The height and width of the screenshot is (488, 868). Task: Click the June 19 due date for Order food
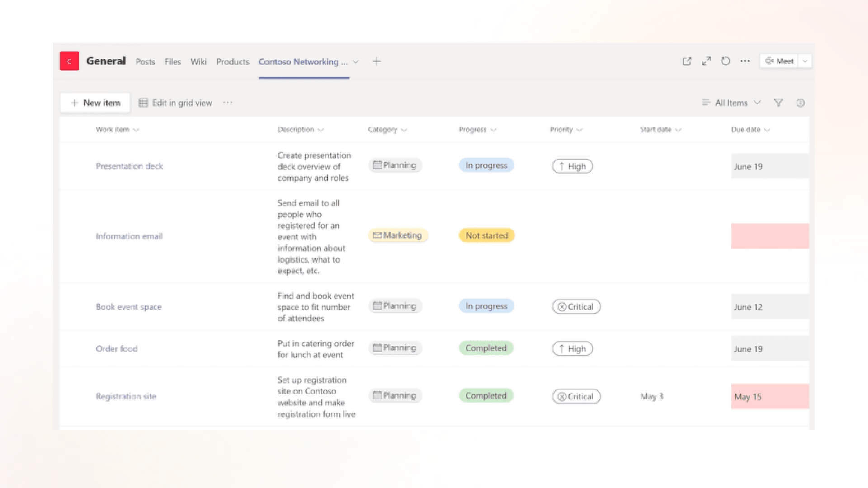(x=770, y=349)
